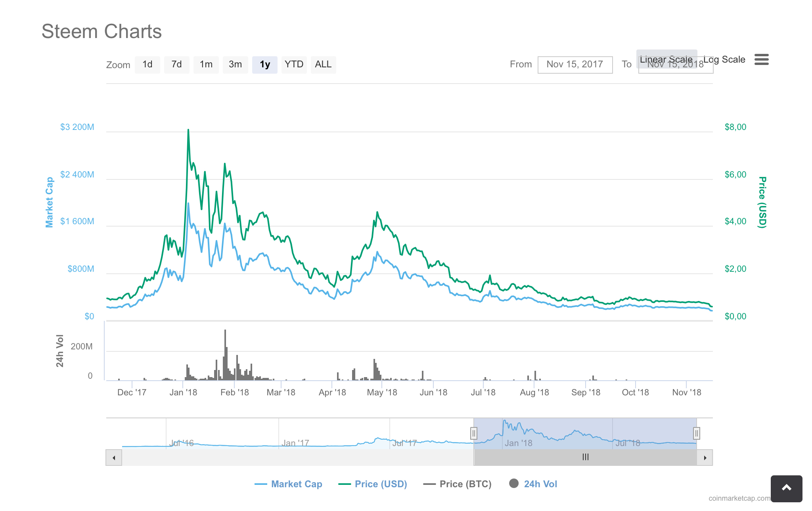Grab the left navigator range handle

[473, 433]
